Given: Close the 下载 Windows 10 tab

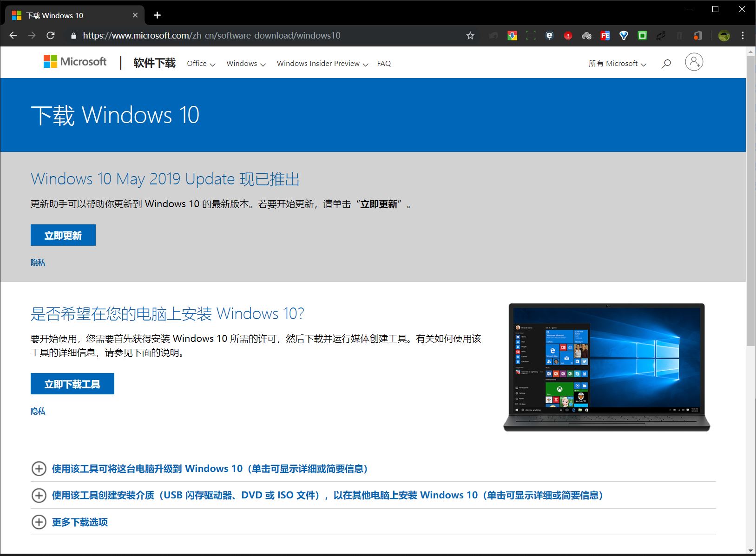Looking at the screenshot, I should 135,15.
